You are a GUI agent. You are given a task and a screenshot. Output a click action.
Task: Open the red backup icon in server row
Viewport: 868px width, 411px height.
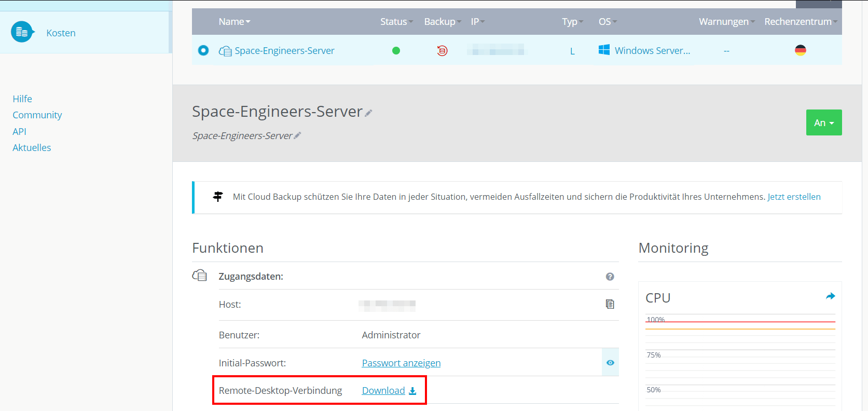[442, 51]
